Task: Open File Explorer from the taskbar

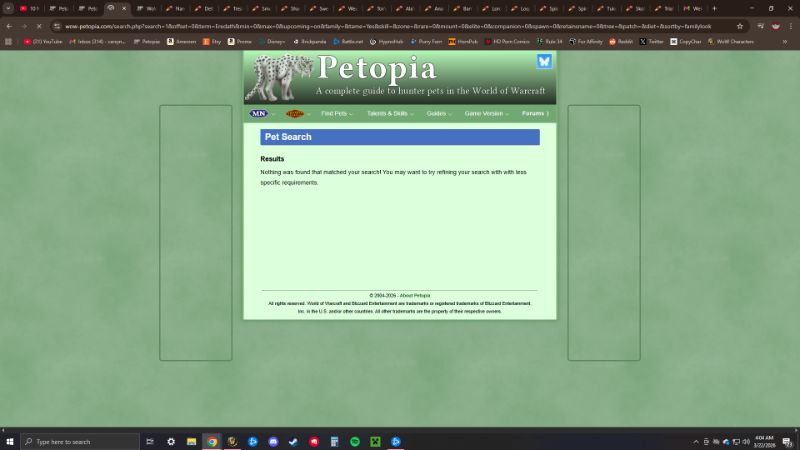Action: click(x=191, y=442)
